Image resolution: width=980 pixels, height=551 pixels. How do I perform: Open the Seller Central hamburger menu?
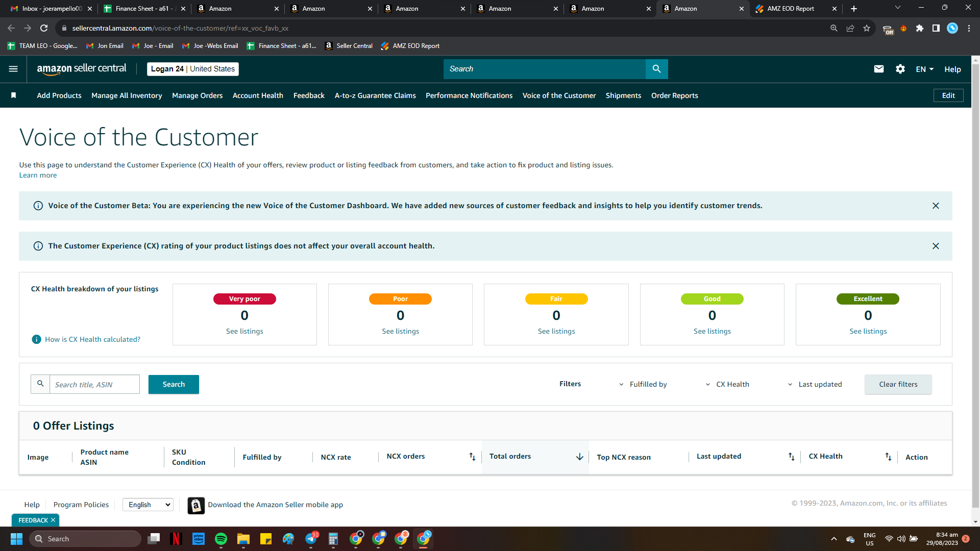(x=13, y=69)
